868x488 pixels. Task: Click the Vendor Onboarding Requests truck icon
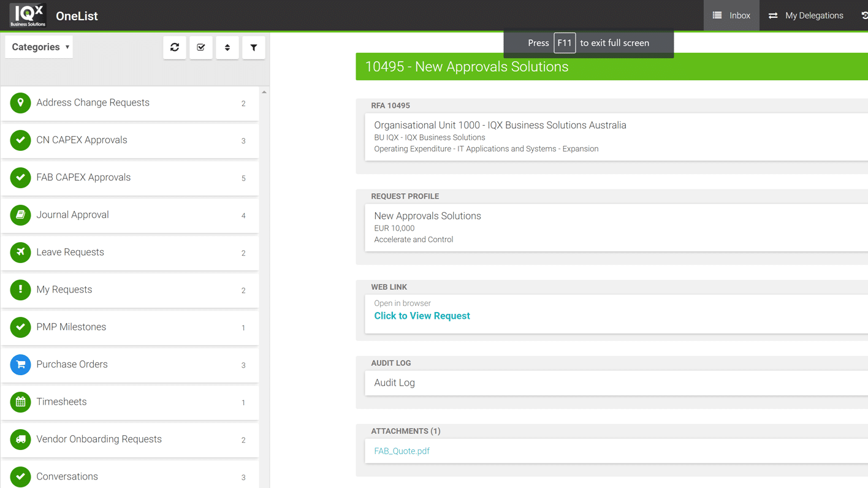20,439
